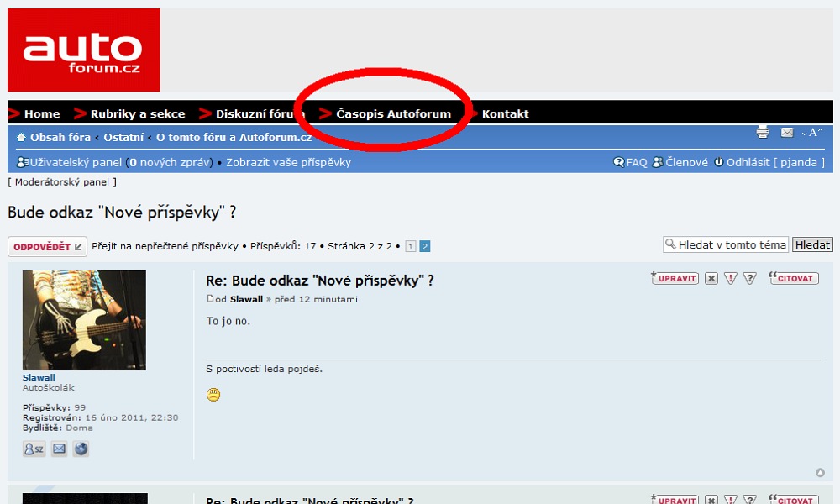The height and width of the screenshot is (504, 840).
Task: Click Slawall's email envelope icon under profile
Action: coord(59,449)
